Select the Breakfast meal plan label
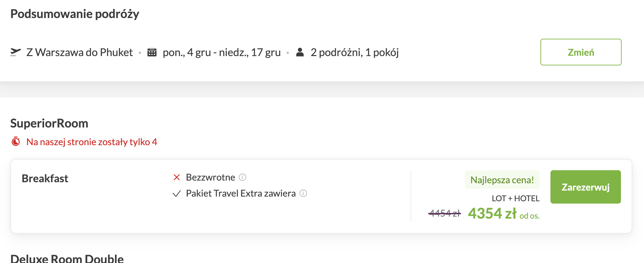Viewport: 644px width, 263px height. click(x=45, y=179)
